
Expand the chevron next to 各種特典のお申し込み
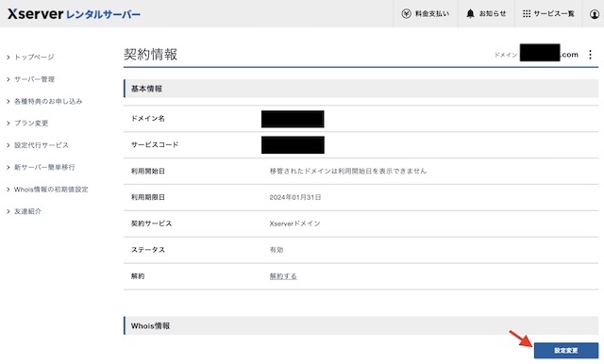coord(8,101)
